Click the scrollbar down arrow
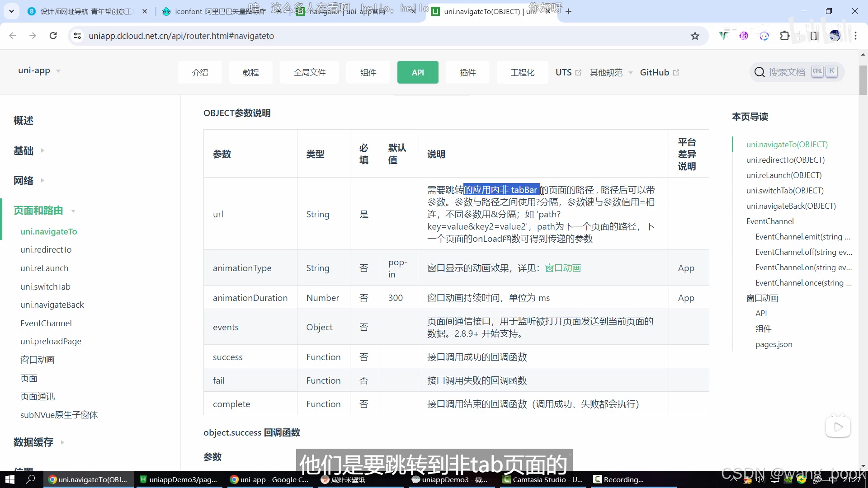Image resolution: width=868 pixels, height=488 pixels. click(x=863, y=466)
